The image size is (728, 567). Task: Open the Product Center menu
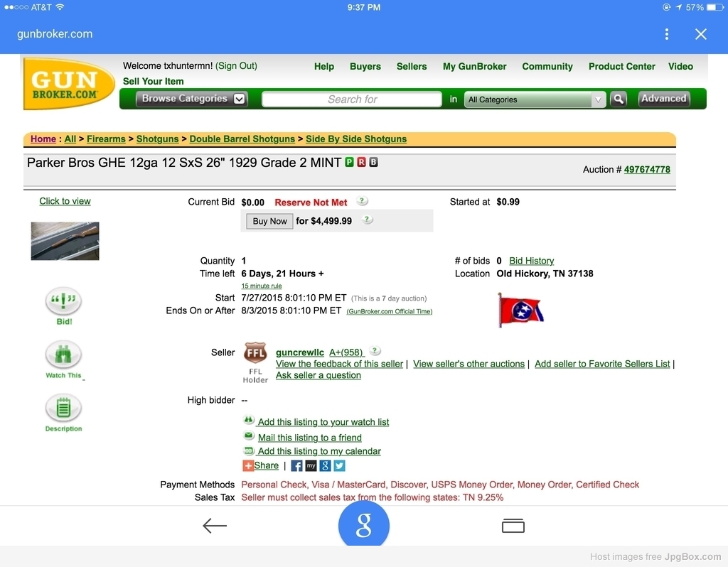pyautogui.click(x=622, y=66)
